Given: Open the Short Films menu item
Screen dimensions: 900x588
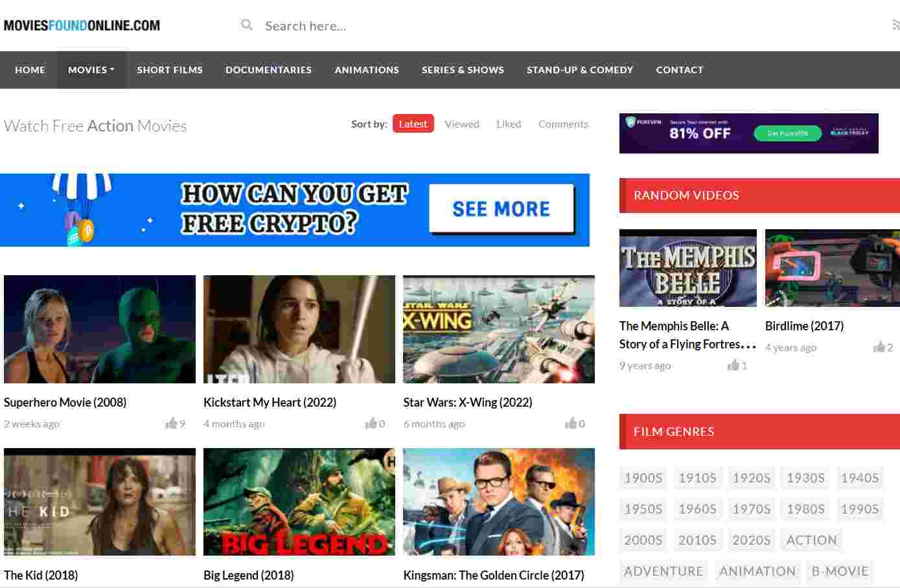Looking at the screenshot, I should pyautogui.click(x=170, y=70).
